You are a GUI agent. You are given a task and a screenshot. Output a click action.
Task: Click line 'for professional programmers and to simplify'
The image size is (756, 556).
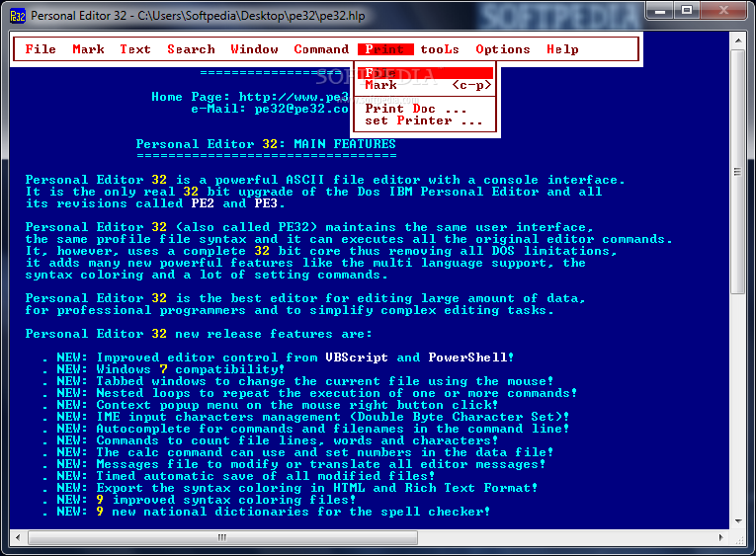[290, 310]
